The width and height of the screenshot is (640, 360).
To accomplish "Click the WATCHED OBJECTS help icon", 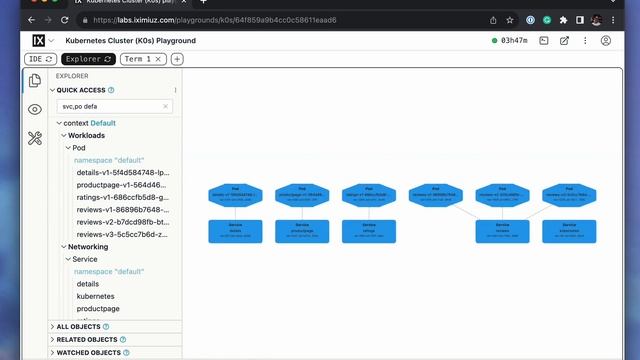I will tap(126, 353).
